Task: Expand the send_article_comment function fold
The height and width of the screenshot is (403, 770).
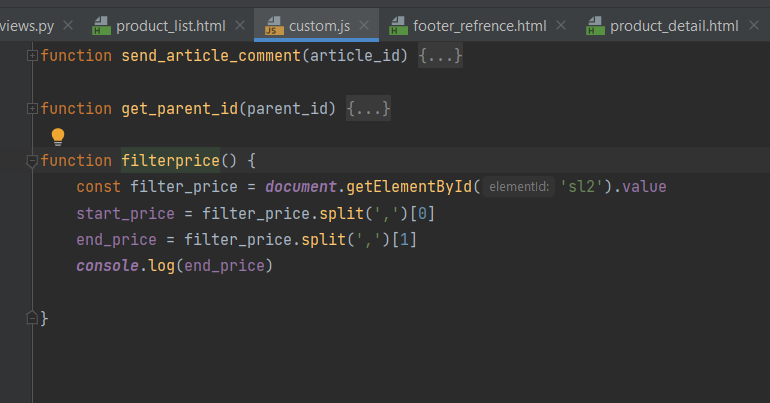Action: point(31,56)
